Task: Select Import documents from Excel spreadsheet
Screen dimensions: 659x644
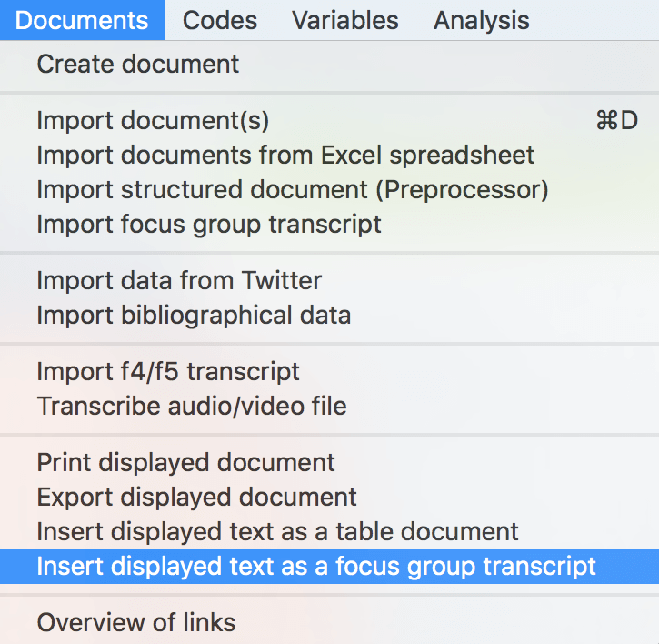Action: click(329, 155)
